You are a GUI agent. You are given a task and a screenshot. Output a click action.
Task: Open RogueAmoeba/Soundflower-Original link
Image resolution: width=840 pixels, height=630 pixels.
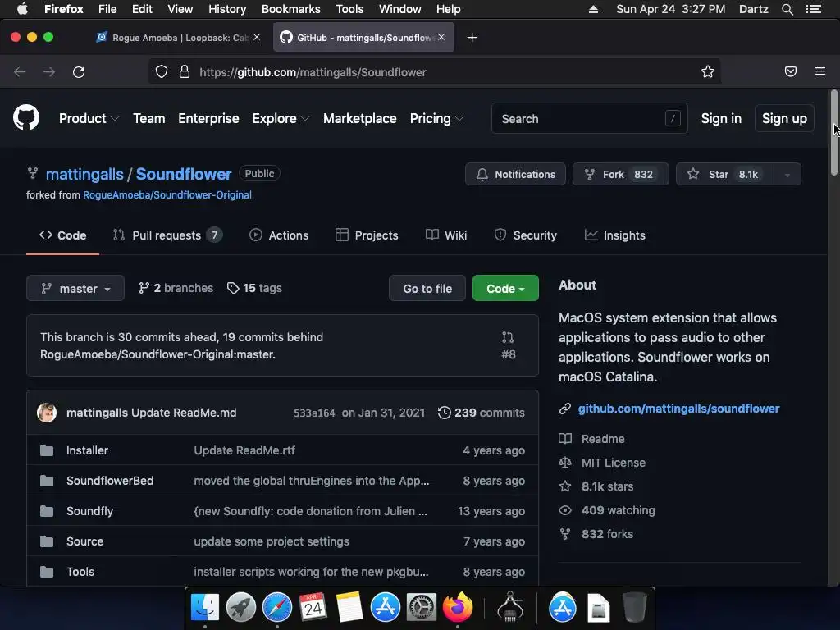pos(167,195)
